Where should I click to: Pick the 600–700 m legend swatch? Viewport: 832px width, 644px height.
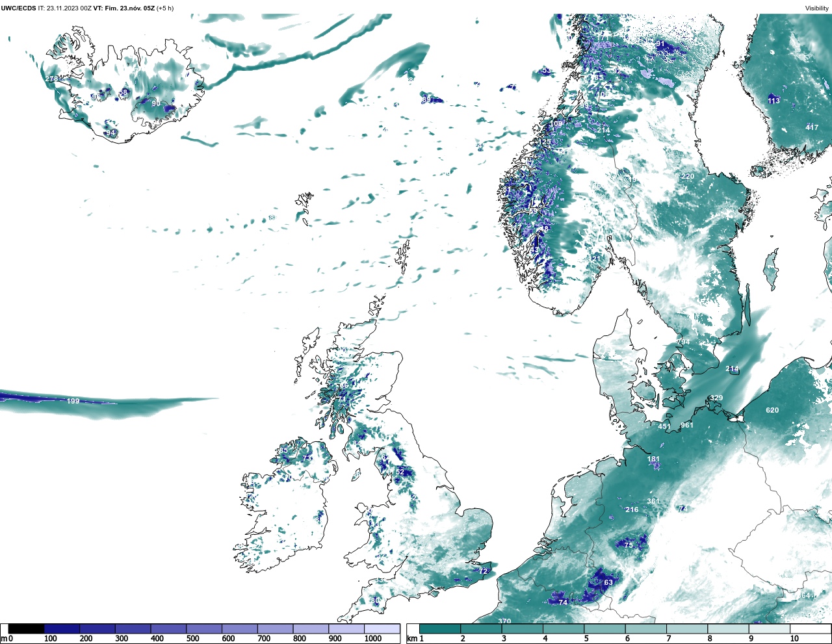click(240, 628)
